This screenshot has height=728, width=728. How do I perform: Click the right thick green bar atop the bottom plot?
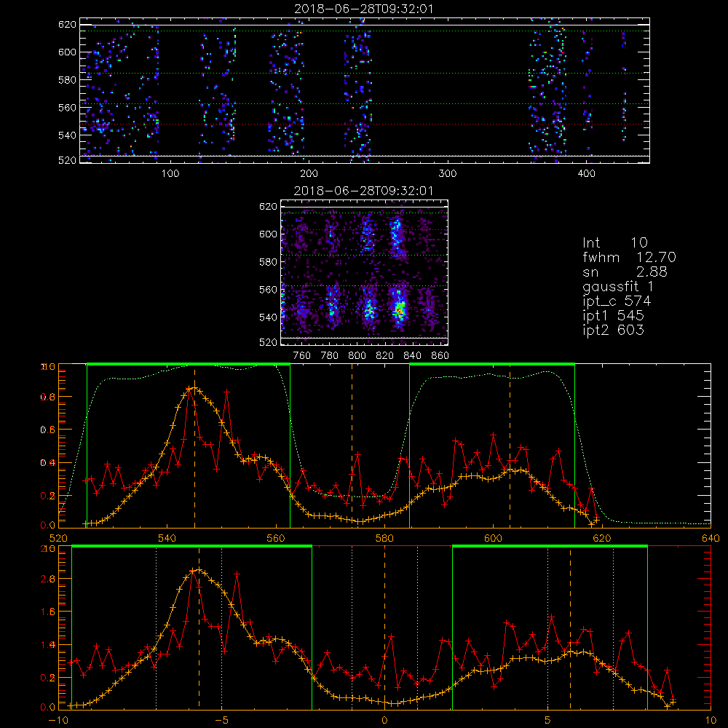tap(550, 547)
